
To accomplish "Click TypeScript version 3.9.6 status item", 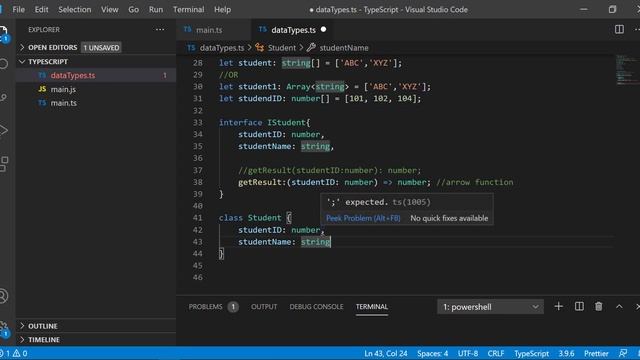I will point(566,353).
